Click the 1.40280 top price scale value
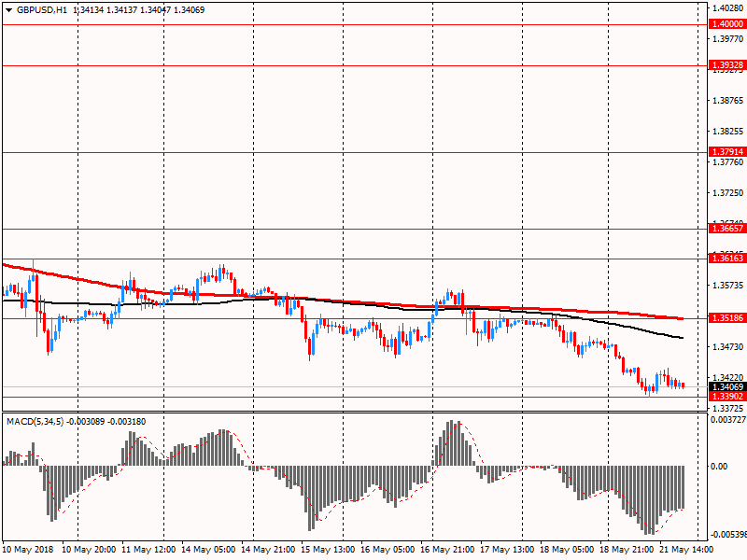 [x=728, y=8]
